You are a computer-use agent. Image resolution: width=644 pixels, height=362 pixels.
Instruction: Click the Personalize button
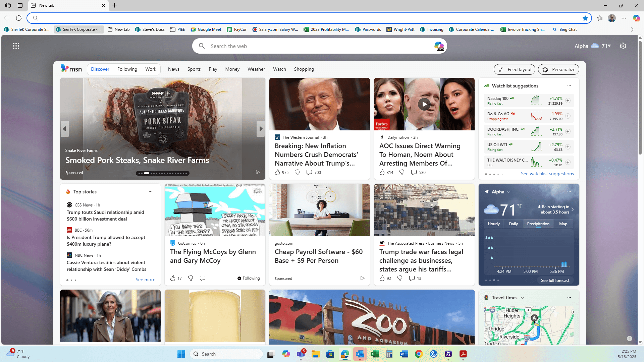[558, 69]
